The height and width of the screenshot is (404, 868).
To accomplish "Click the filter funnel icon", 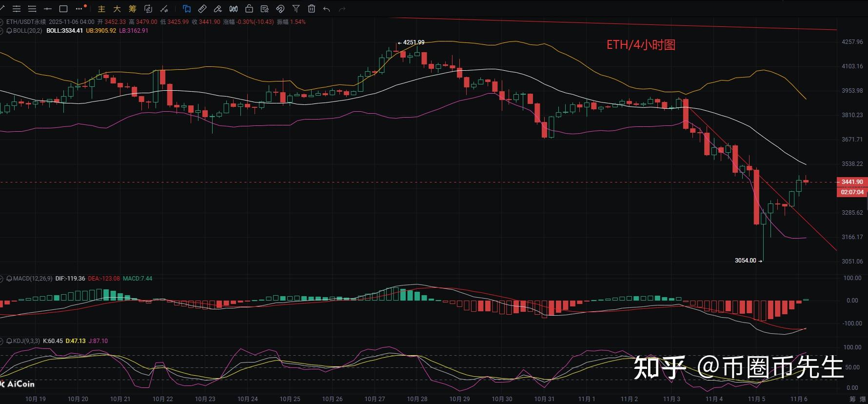I will 296,9.
